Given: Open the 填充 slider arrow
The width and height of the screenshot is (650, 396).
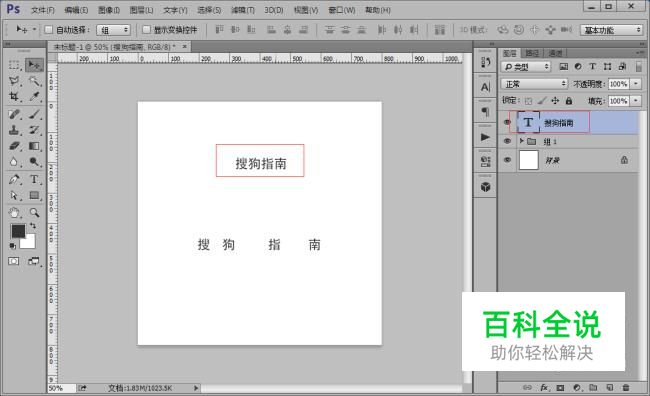Looking at the screenshot, I should 635,101.
